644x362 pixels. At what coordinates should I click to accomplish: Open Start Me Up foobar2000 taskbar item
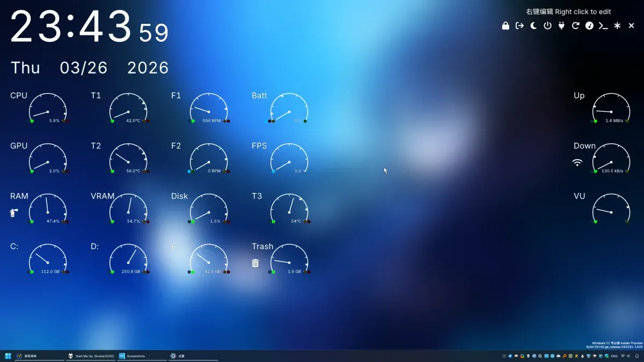click(91, 356)
